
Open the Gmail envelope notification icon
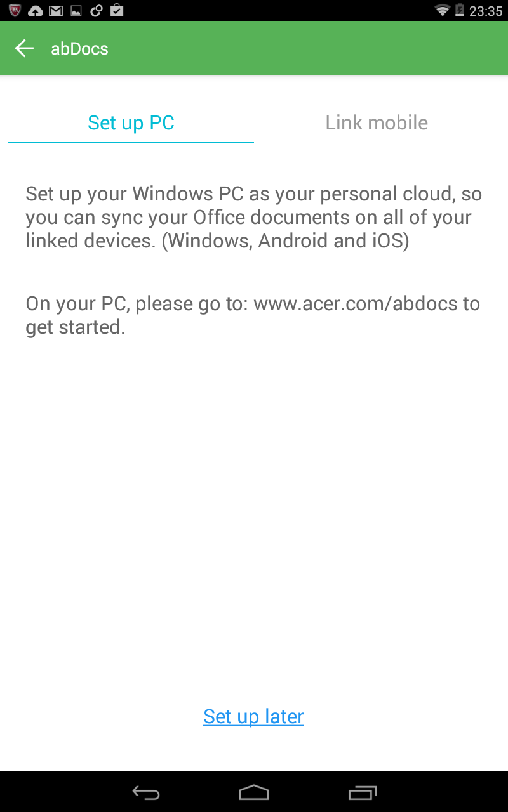click(56, 11)
